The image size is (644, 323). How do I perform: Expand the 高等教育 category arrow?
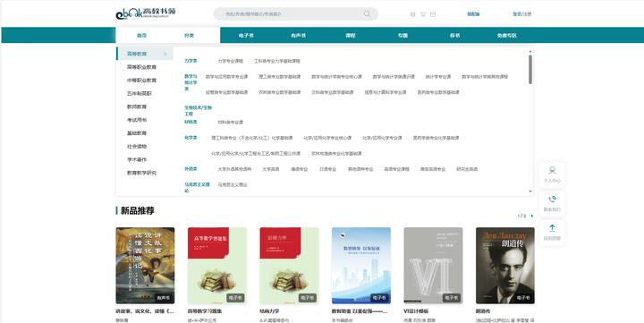coord(165,54)
